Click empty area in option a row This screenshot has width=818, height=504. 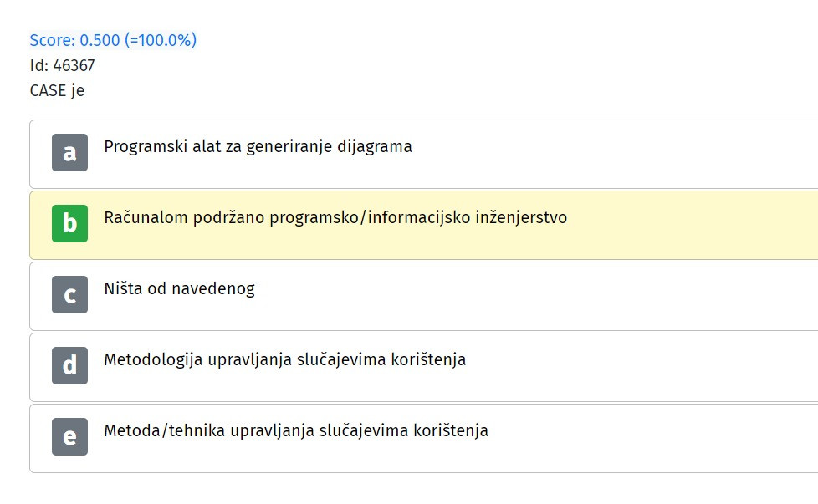pos(616,155)
